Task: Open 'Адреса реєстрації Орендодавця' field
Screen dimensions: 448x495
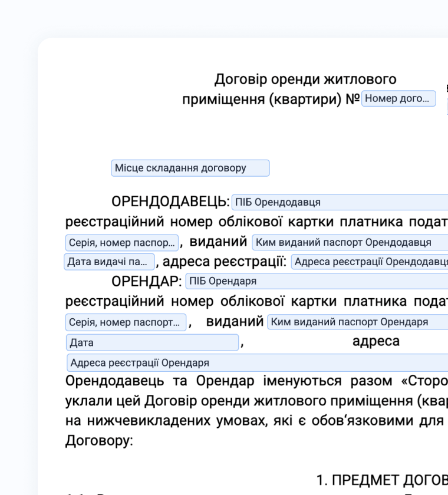Action: 370,262
